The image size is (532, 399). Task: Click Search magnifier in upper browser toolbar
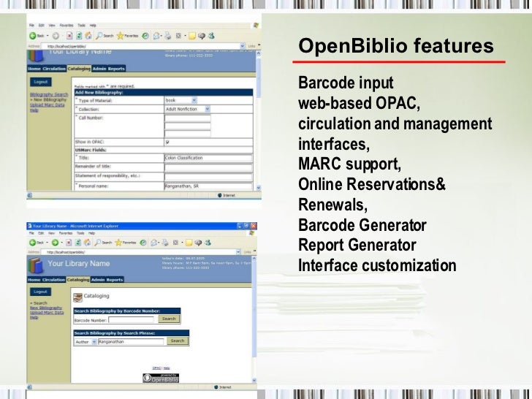tap(99, 36)
